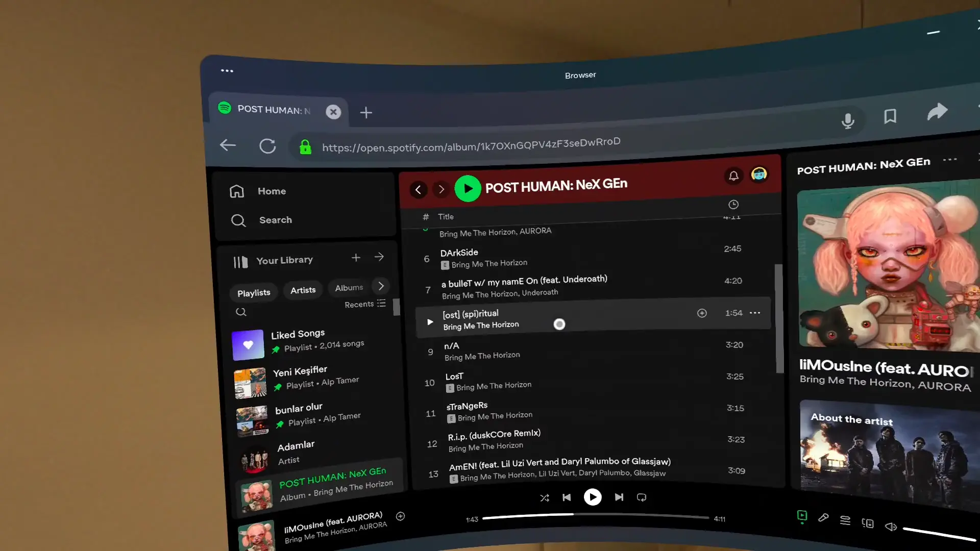Open the Recents sort dropdown
980x551 pixels.
click(364, 304)
